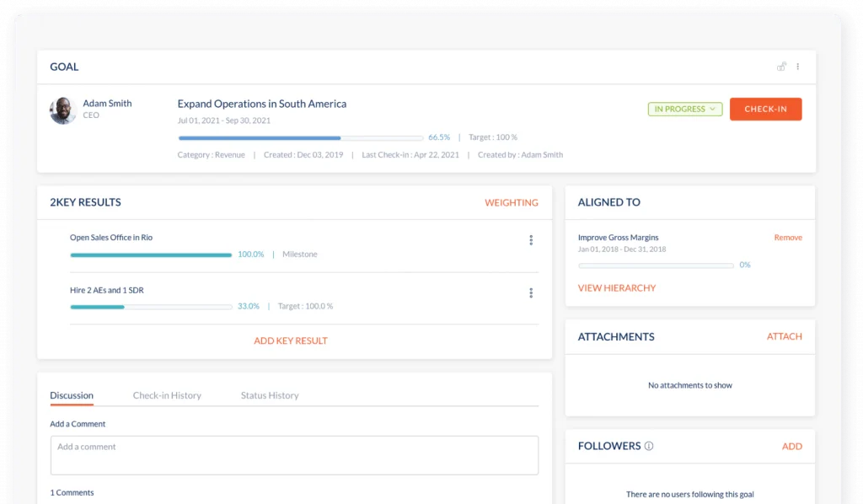Screen dimensions: 863x504
Task: Click the goal title Expand Operations in South America
Action: coord(262,104)
